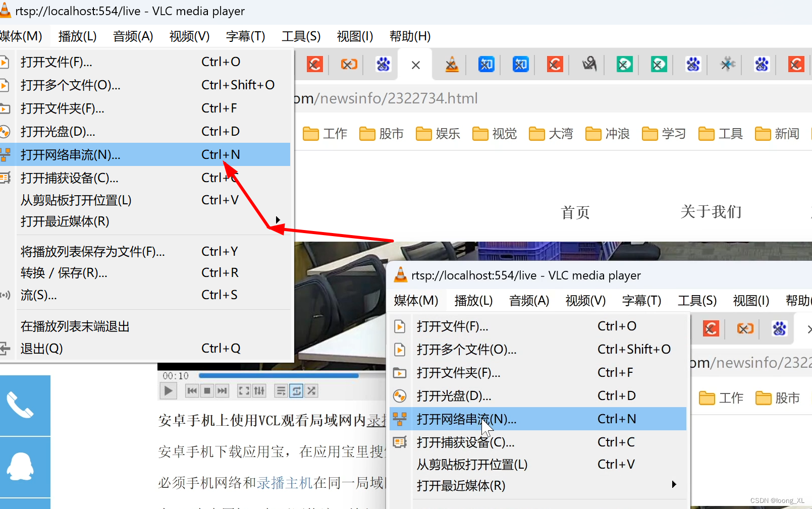Expand 打开最近媒体(R) submenu arrow in lower menu
The width and height of the screenshot is (812, 509).
(674, 485)
